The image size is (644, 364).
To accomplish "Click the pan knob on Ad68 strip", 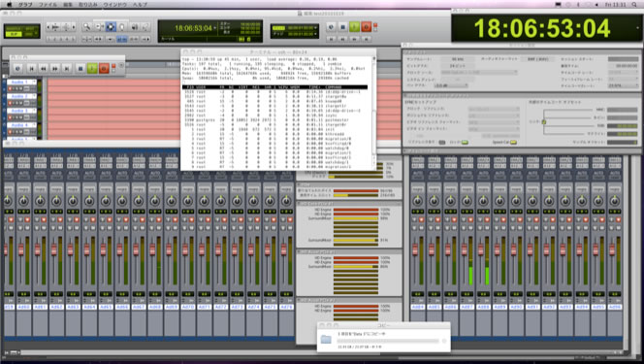I will 155,201.
